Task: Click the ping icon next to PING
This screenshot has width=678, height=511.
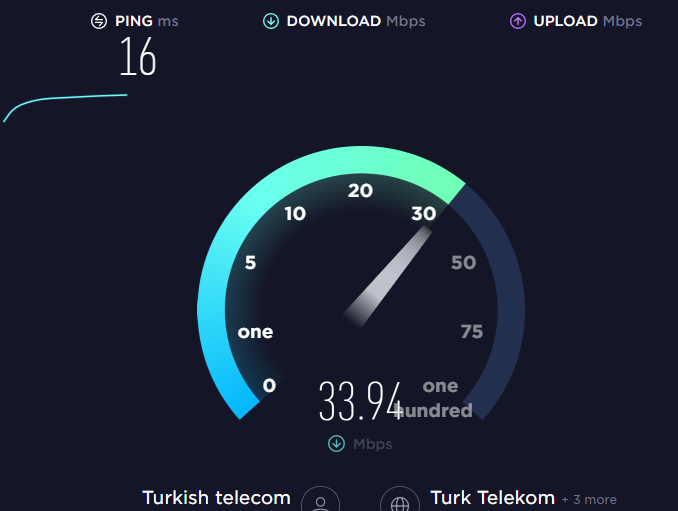Action: pyautogui.click(x=99, y=21)
